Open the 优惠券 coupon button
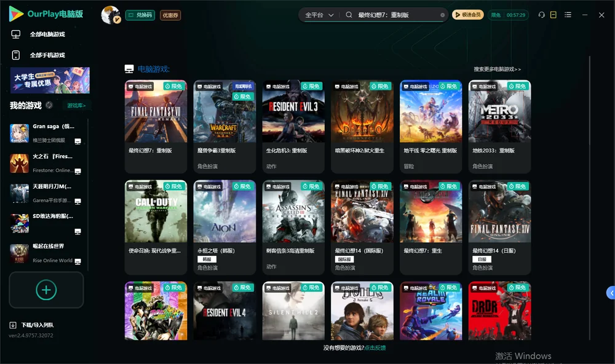The width and height of the screenshot is (615, 364). 170,15
